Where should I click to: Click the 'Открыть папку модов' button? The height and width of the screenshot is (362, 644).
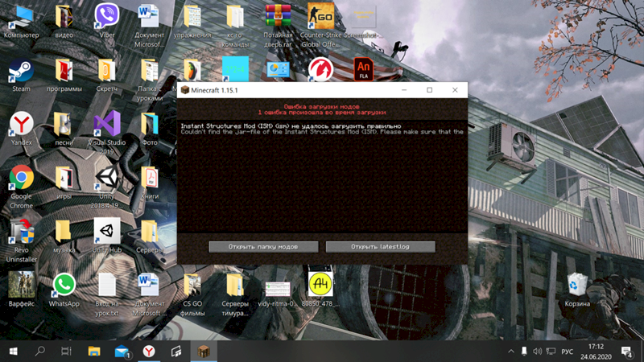point(263,246)
